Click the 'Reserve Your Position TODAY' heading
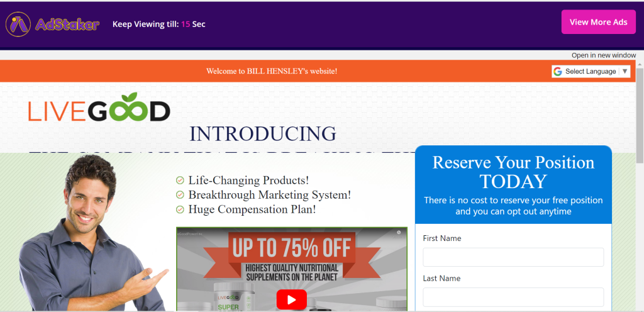The image size is (644, 312). pos(513,172)
